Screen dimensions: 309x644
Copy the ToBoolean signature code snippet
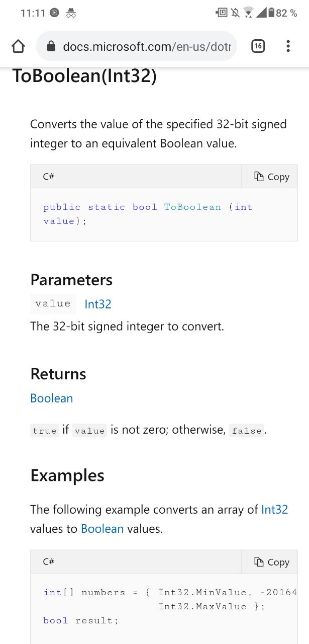(272, 177)
